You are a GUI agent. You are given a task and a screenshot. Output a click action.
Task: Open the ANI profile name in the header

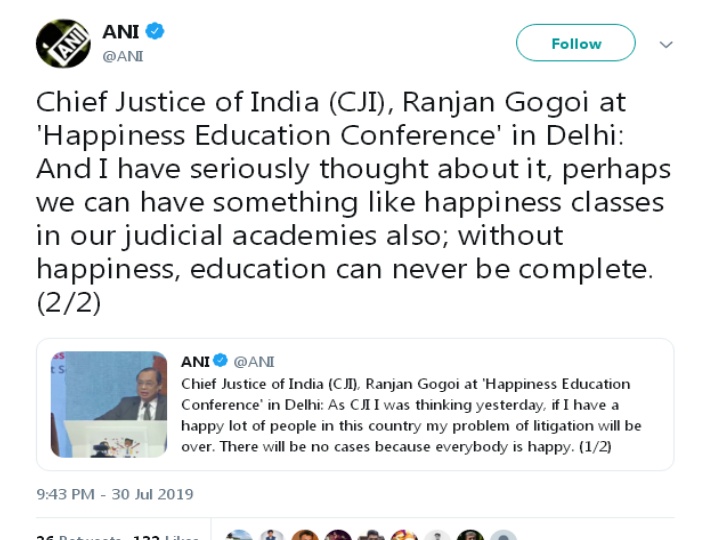pyautogui.click(x=120, y=32)
